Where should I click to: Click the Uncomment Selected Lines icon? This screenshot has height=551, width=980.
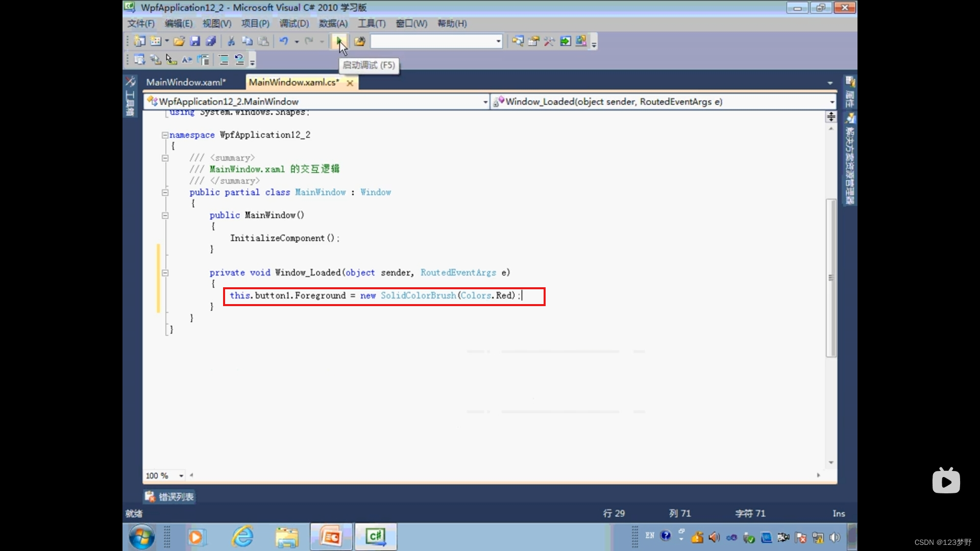point(239,60)
